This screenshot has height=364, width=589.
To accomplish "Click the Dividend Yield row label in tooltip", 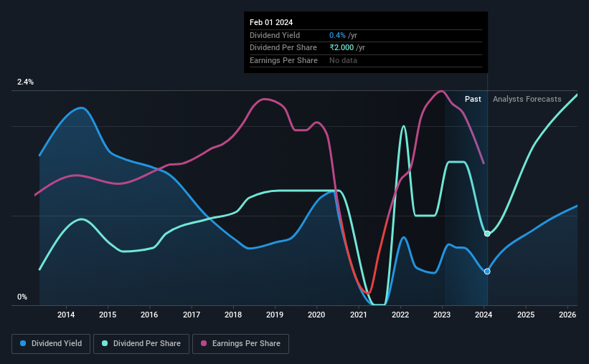I will coord(275,35).
